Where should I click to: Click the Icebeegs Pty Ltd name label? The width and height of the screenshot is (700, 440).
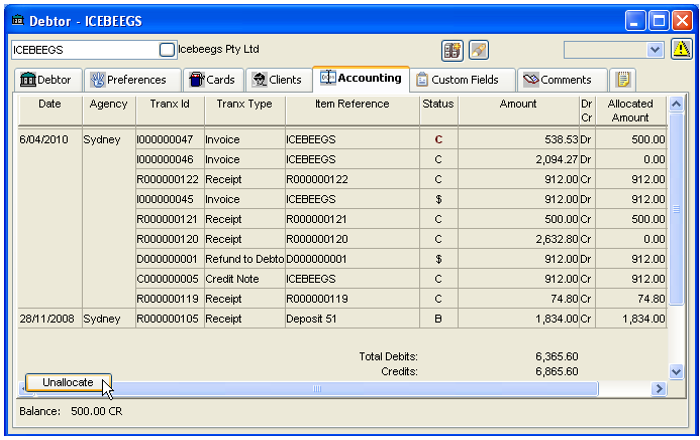pyautogui.click(x=219, y=49)
